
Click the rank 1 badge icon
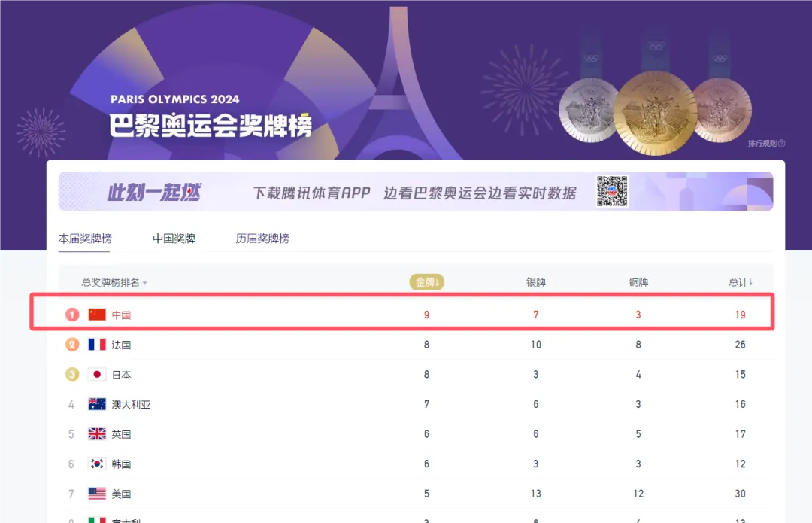click(x=72, y=315)
